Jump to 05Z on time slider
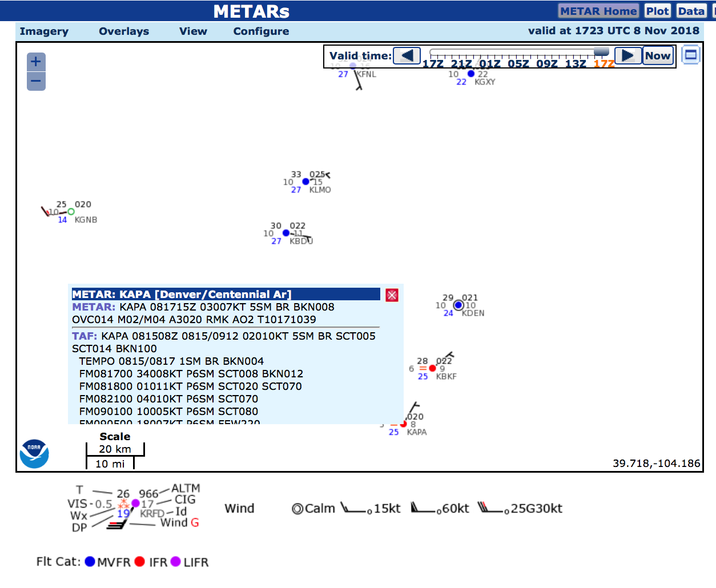Viewport: 716px width, 588px height. click(518, 63)
